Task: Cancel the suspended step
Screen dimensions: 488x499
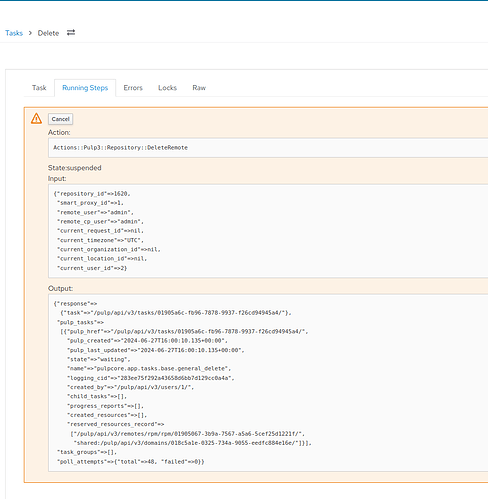Action: tap(60, 119)
